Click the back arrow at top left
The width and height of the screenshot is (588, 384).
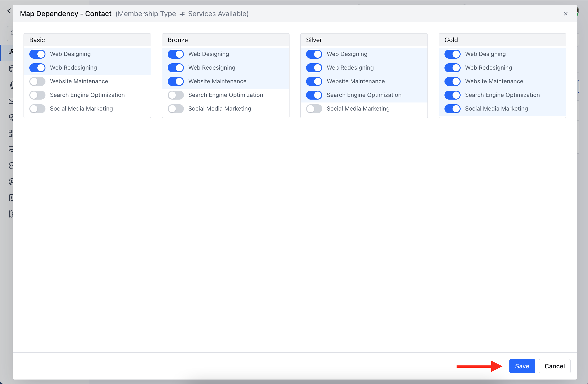(x=9, y=11)
